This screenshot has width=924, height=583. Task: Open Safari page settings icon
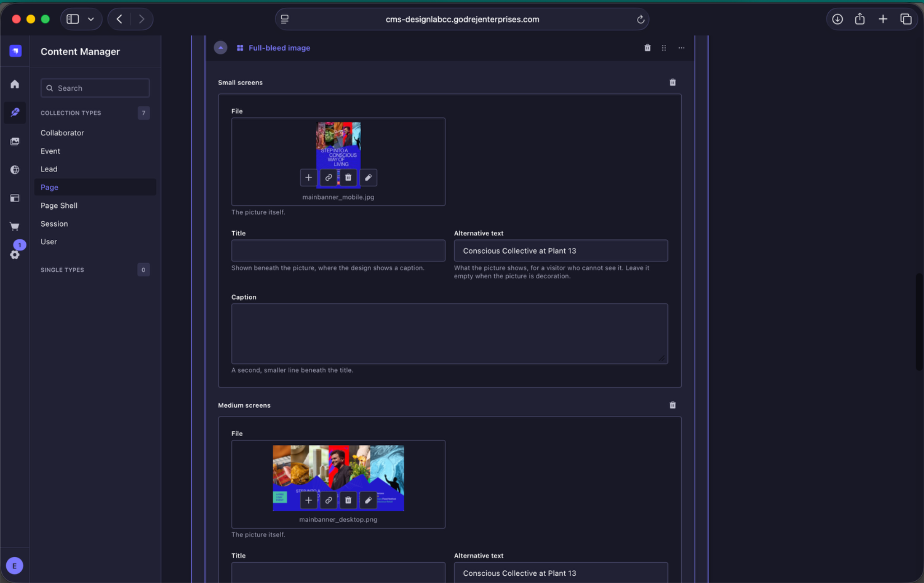tap(284, 19)
